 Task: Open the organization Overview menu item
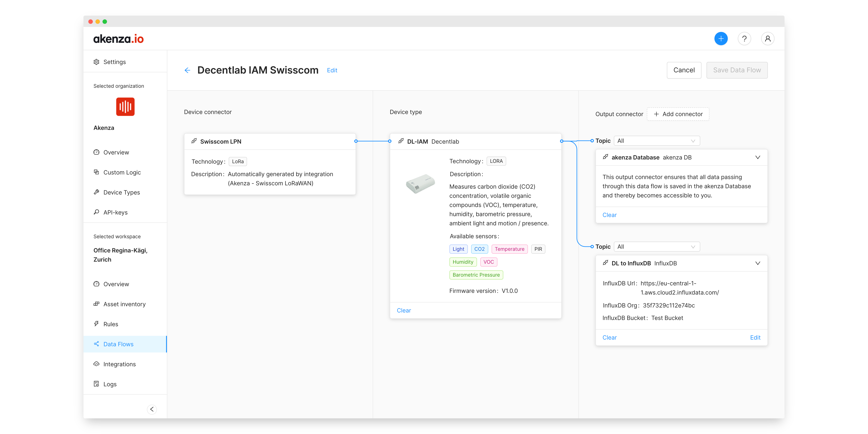click(125, 152)
